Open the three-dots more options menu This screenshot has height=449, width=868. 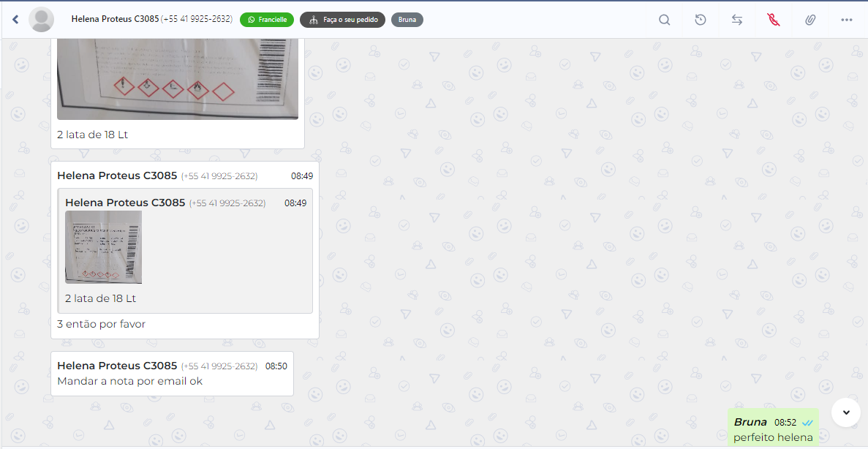pos(847,20)
